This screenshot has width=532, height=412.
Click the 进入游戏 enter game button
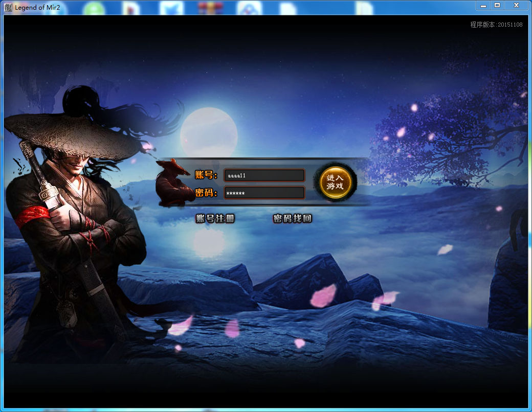point(335,182)
